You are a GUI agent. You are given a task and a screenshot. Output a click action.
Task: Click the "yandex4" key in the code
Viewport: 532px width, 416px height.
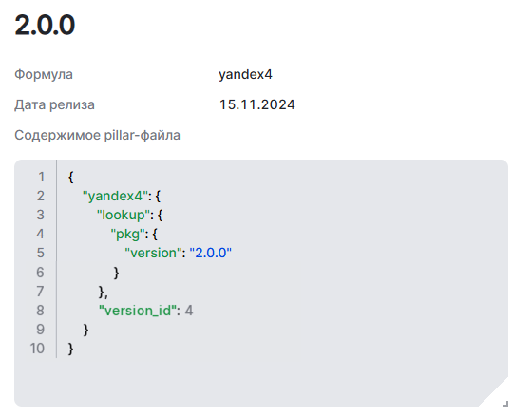coord(115,196)
